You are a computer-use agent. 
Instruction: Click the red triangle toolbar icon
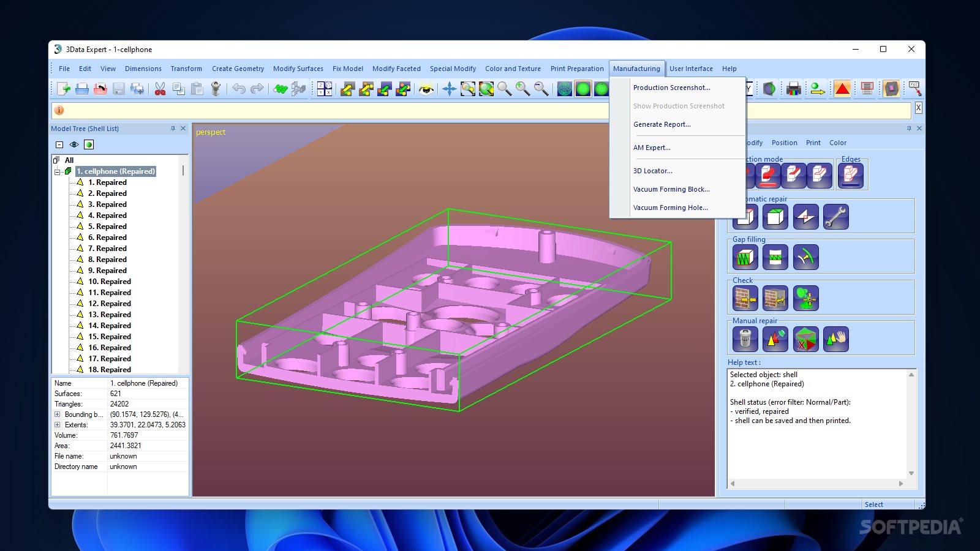tap(843, 89)
